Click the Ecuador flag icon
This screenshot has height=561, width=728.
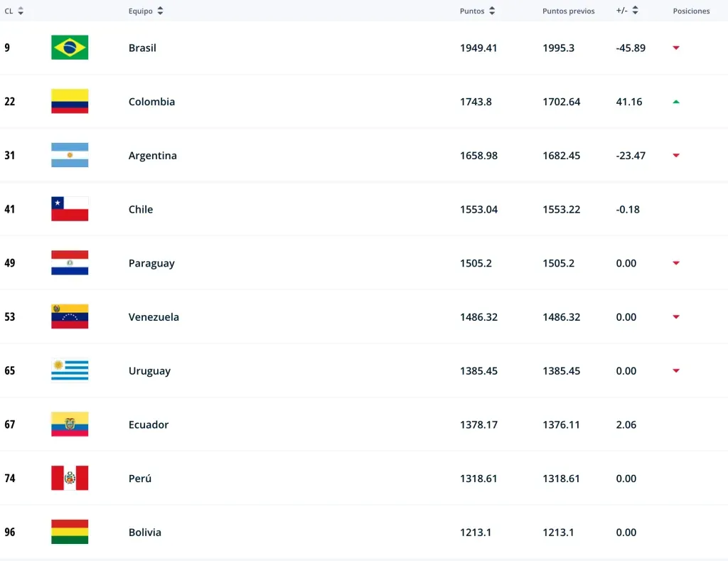pyautogui.click(x=70, y=424)
